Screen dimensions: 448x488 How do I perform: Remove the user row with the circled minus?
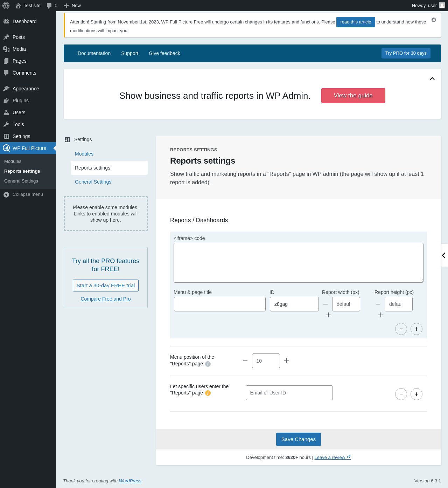tap(401, 394)
